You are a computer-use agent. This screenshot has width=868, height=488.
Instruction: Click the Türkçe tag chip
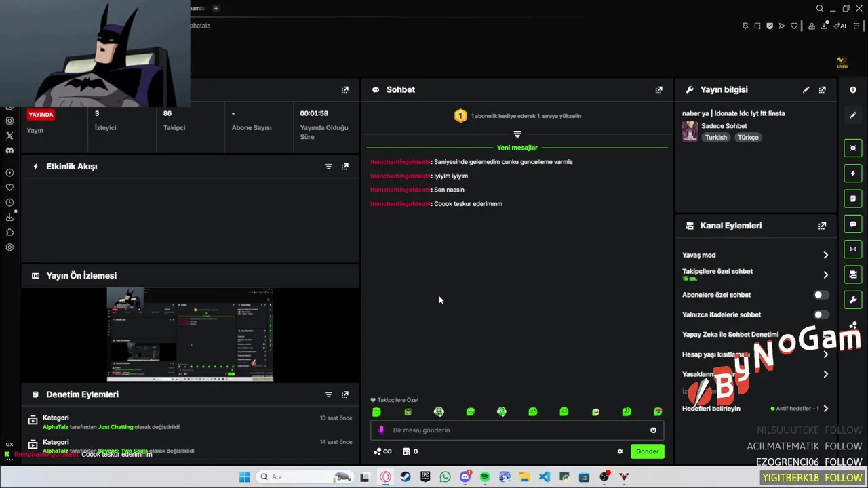pyautogui.click(x=748, y=137)
